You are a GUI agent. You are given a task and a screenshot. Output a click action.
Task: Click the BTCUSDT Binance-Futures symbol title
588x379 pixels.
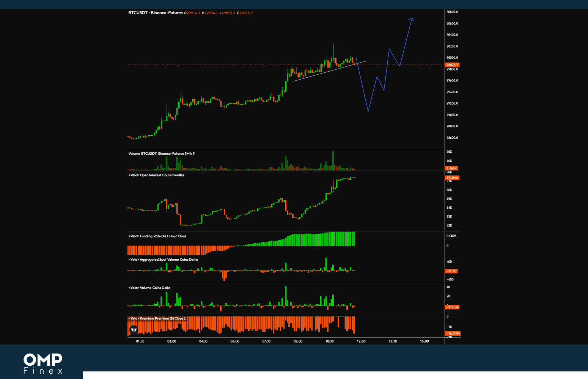click(156, 13)
